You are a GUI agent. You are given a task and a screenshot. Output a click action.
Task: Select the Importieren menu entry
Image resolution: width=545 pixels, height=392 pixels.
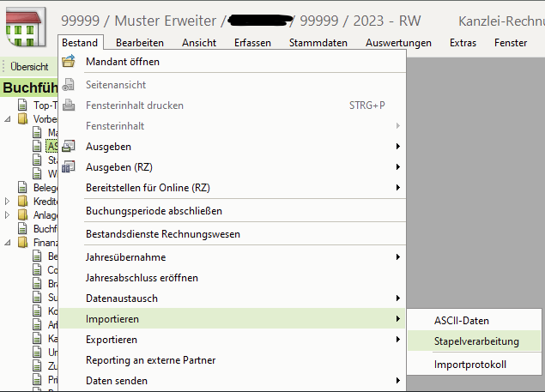coord(233,319)
